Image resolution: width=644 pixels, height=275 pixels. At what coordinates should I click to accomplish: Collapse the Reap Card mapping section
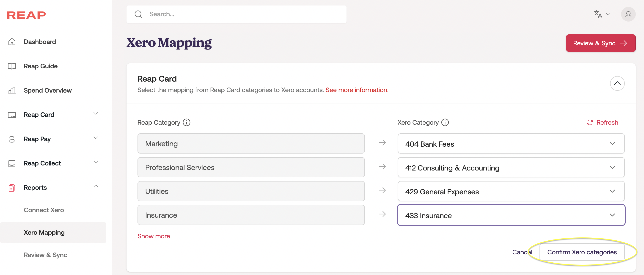[x=617, y=83]
